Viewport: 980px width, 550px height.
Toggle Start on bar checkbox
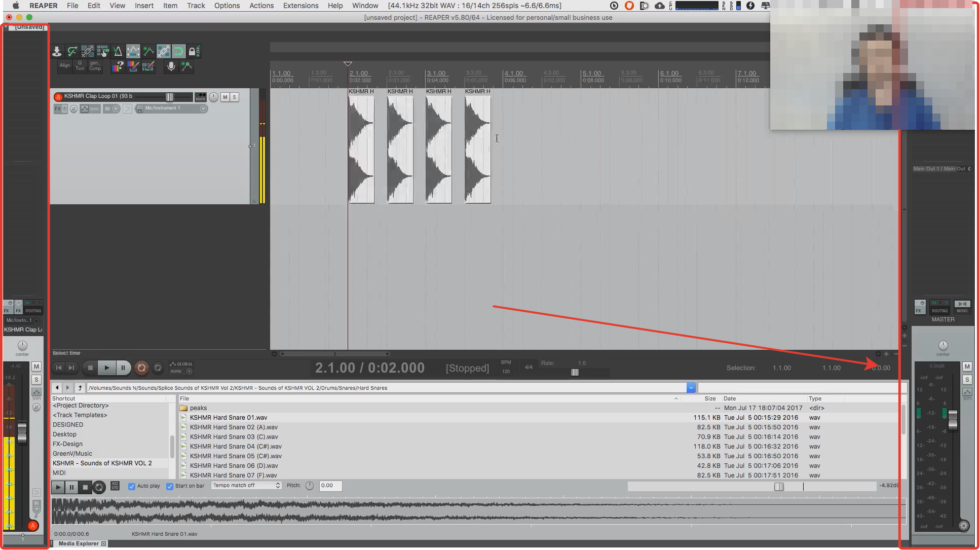pyautogui.click(x=170, y=486)
